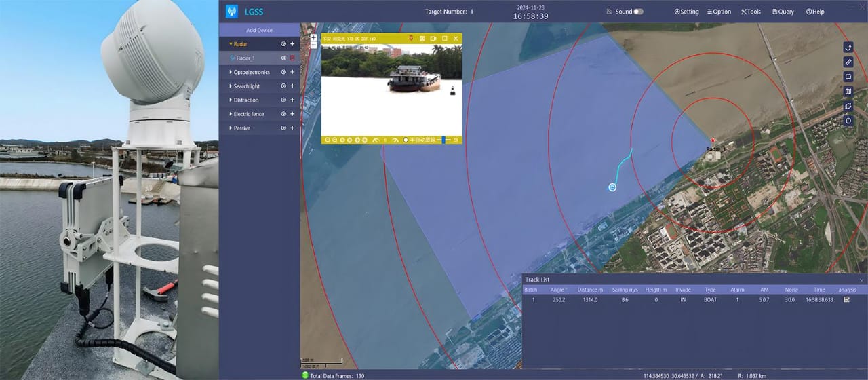Click the snapshot icon in video title bar
Image resolution: width=868 pixels, height=380 pixels.
click(x=422, y=39)
